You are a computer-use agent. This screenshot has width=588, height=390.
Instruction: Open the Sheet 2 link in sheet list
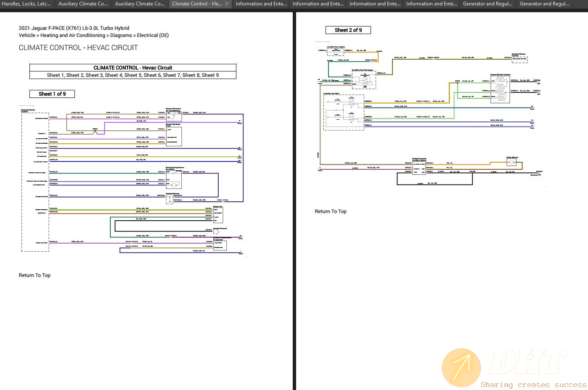pos(74,75)
